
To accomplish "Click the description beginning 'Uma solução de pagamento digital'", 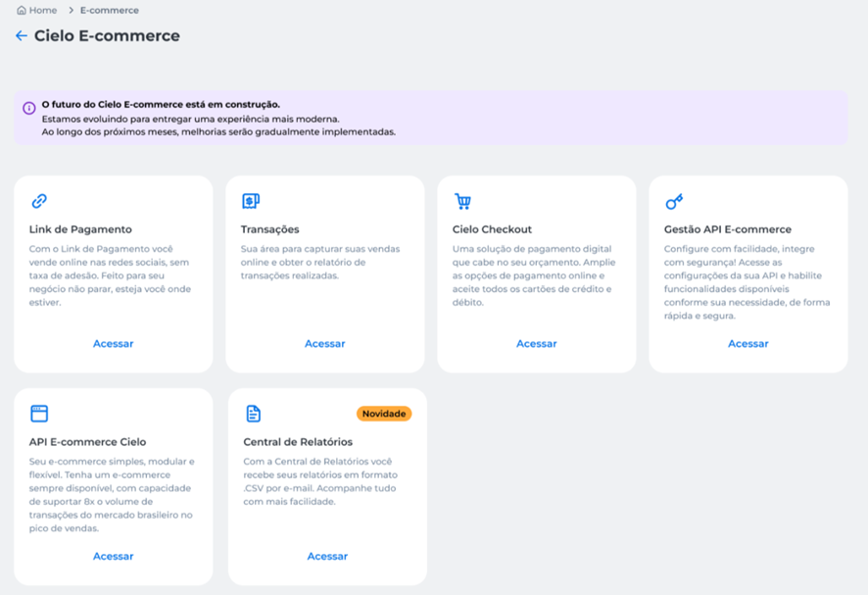I will [534, 275].
